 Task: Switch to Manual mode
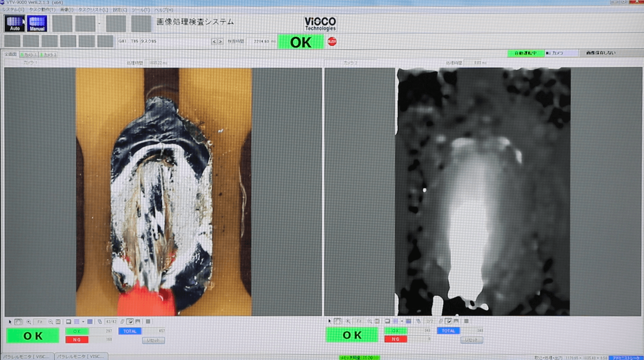pos(37,24)
